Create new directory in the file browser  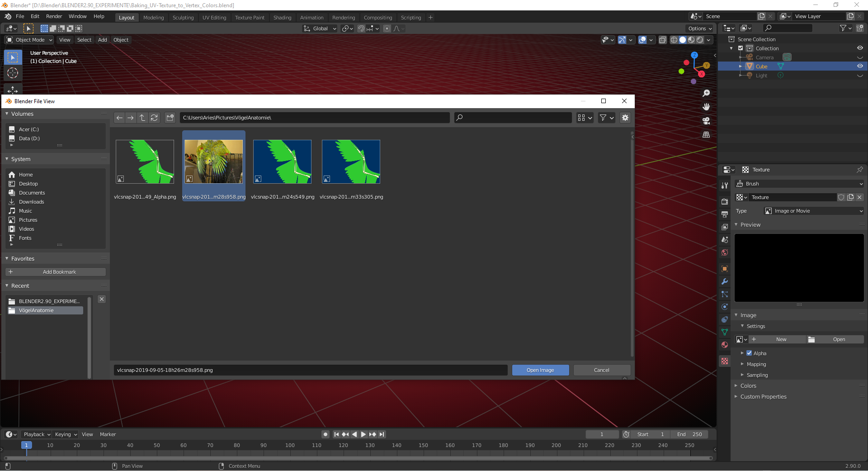[x=170, y=118]
